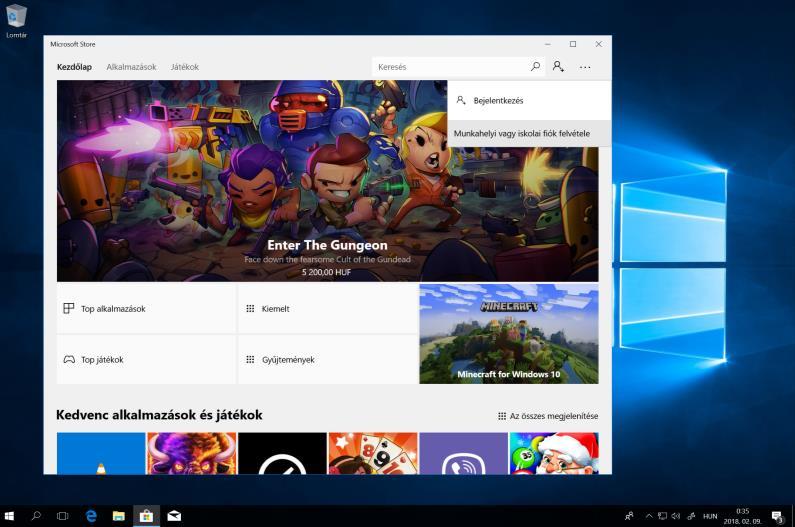Click the taskbar search icon
Viewport: 795px width, 527px height.
[36, 516]
